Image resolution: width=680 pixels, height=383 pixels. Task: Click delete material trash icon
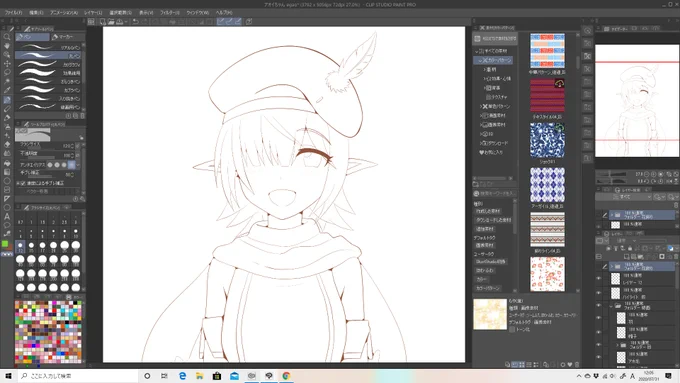(x=577, y=365)
